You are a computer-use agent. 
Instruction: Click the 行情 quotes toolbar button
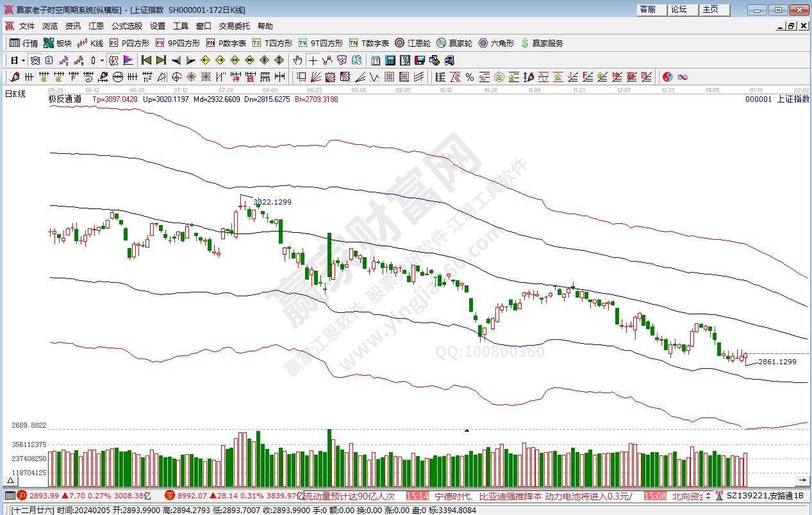pyautogui.click(x=24, y=44)
